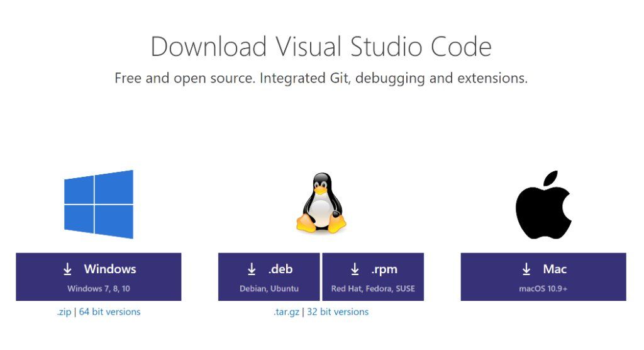Open the 32 bit versions link
The image size is (644, 350).
click(338, 312)
